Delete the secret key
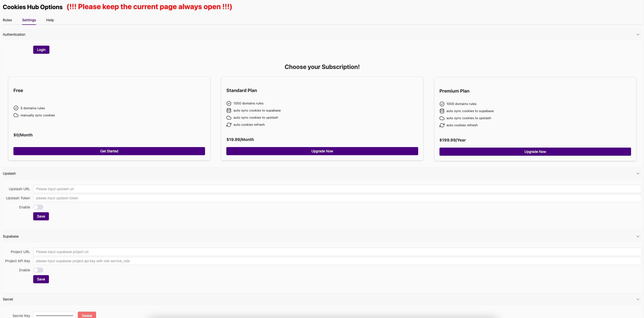 (87, 315)
